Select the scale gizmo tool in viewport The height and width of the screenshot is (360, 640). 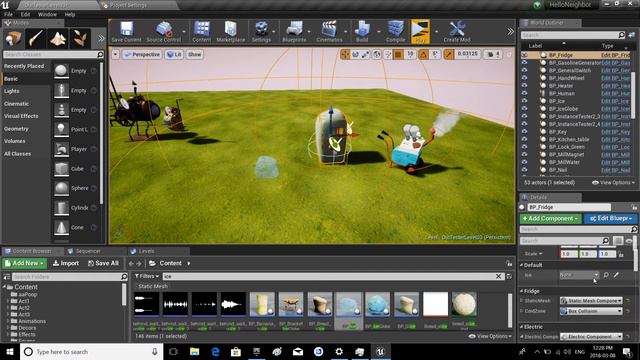[x=365, y=54]
